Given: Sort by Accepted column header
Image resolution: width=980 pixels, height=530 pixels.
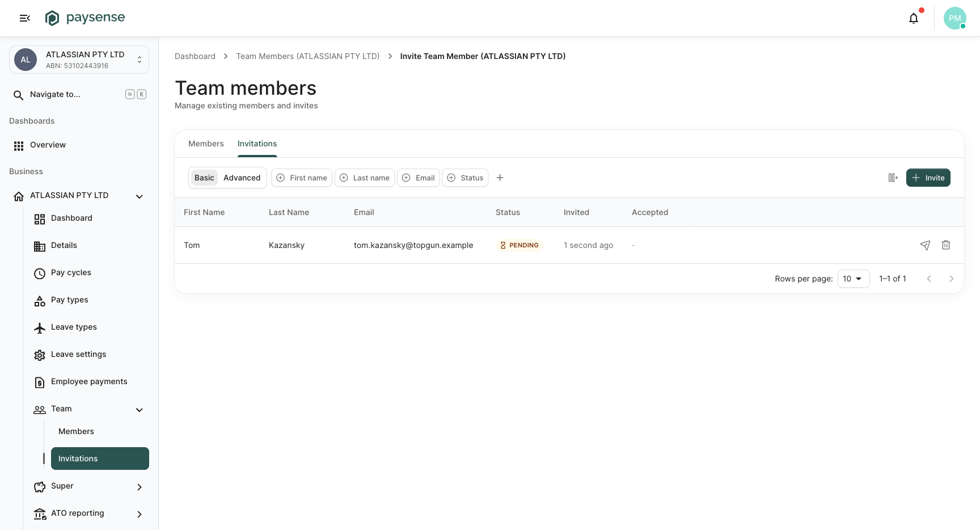Looking at the screenshot, I should [650, 212].
